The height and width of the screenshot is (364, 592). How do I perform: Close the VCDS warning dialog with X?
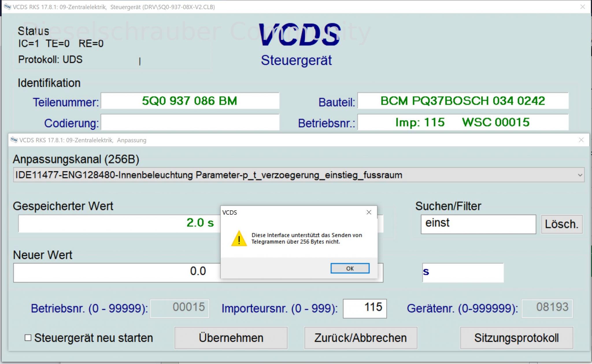tap(369, 212)
